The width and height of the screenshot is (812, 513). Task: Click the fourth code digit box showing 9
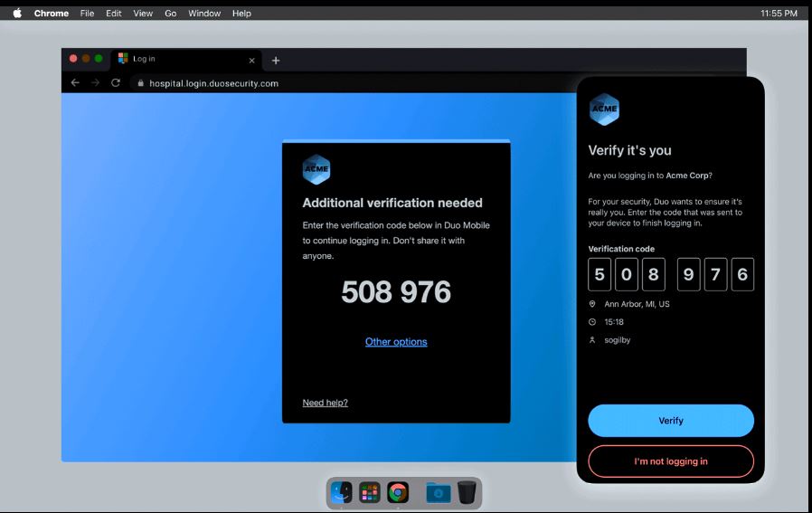tap(689, 274)
